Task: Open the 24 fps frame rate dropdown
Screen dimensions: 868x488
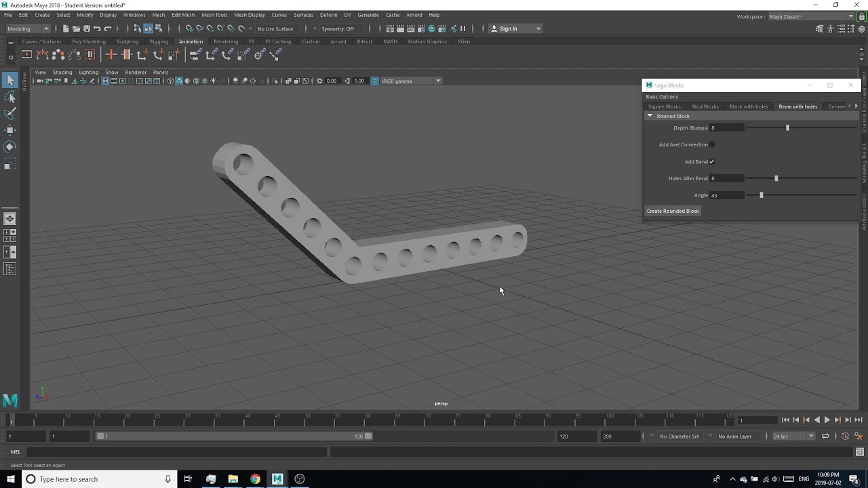Action: 793,436
